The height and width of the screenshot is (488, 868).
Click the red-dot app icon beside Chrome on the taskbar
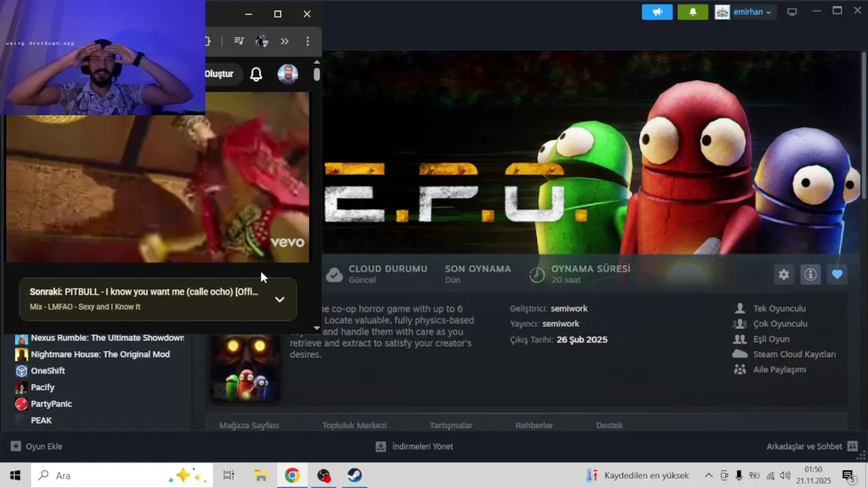pyautogui.click(x=323, y=475)
